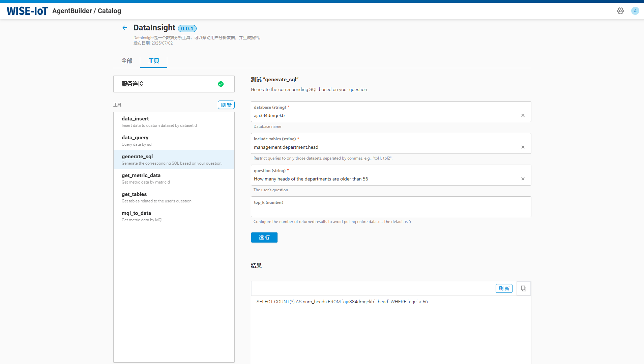Image resolution: width=644 pixels, height=364 pixels.
Task: Clear the include_tables field value
Action: (x=523, y=147)
